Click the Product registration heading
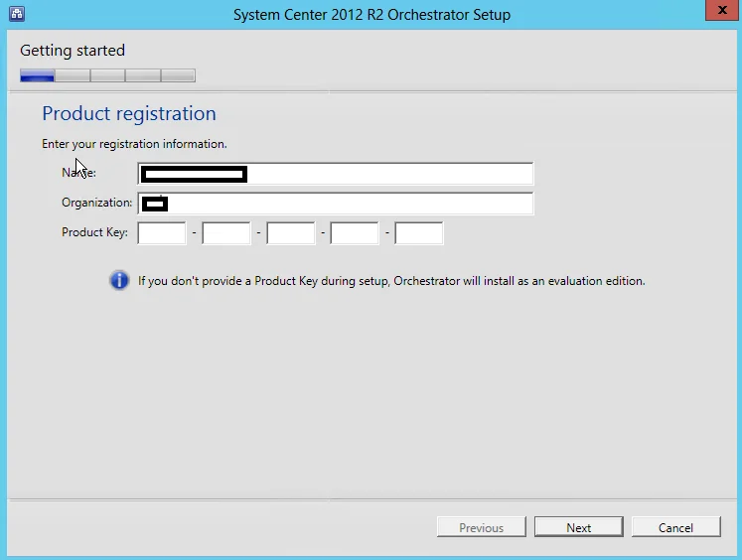Screen dimensions: 742x560 pos(129,113)
